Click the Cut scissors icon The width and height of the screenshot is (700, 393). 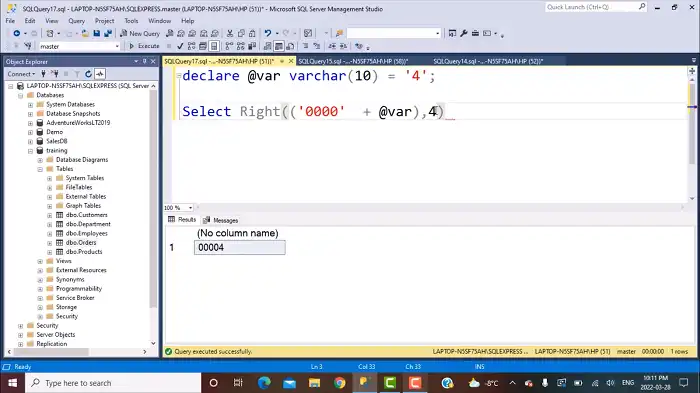click(x=230, y=33)
